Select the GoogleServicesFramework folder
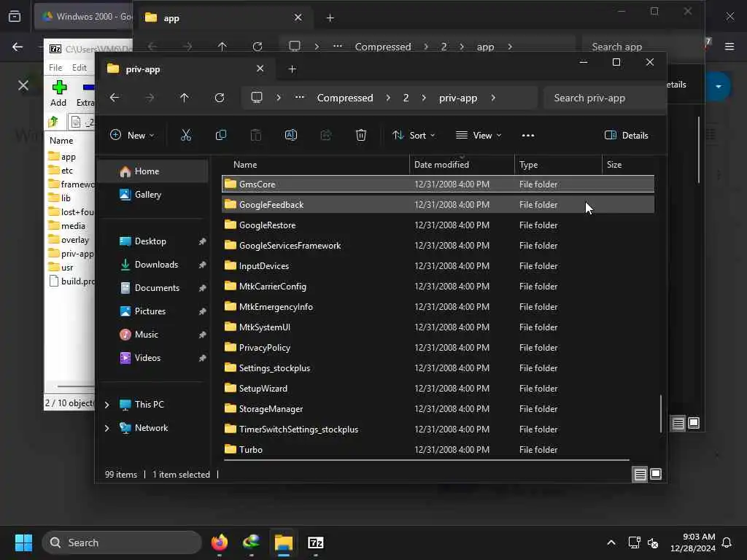The height and width of the screenshot is (560, 747). pos(438,245)
